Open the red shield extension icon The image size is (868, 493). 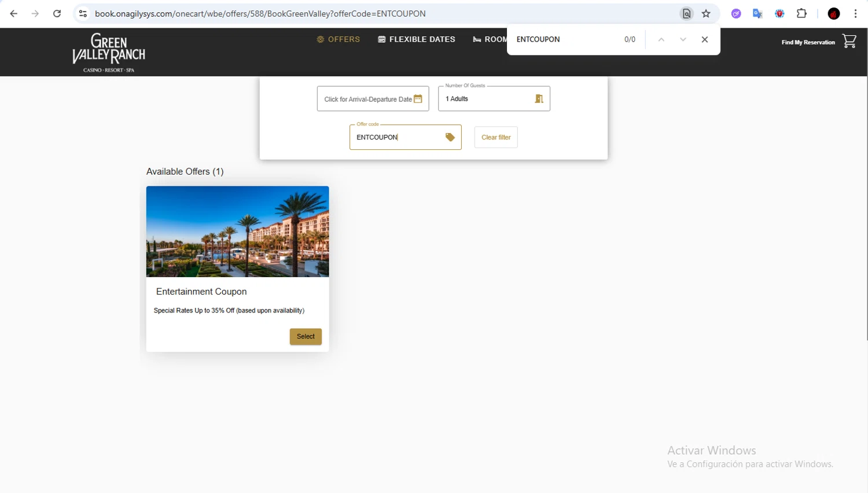(x=779, y=13)
